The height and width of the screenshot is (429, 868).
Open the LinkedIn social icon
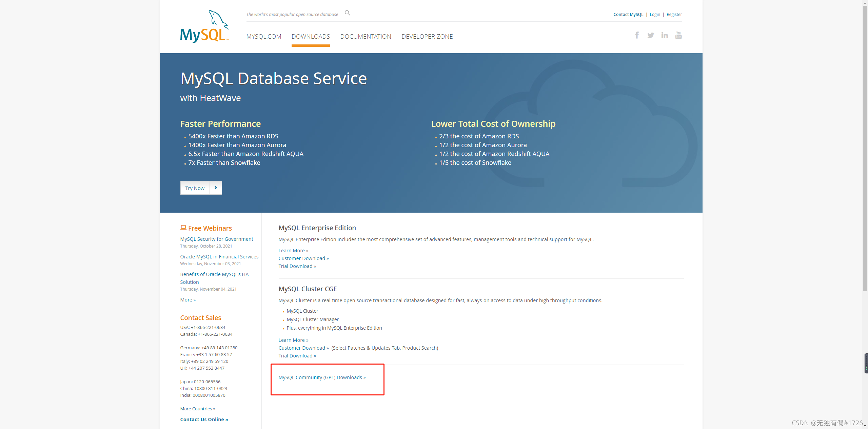coord(664,35)
